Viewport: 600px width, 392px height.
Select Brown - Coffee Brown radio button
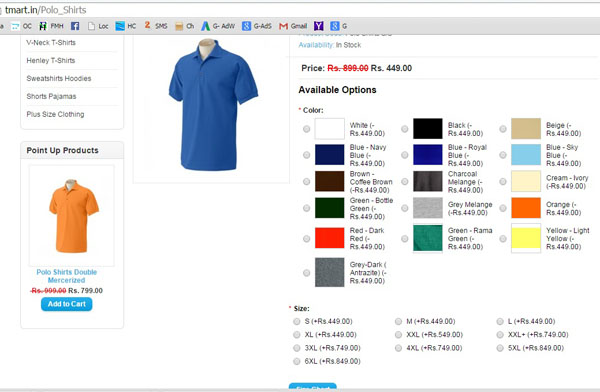[307, 181]
